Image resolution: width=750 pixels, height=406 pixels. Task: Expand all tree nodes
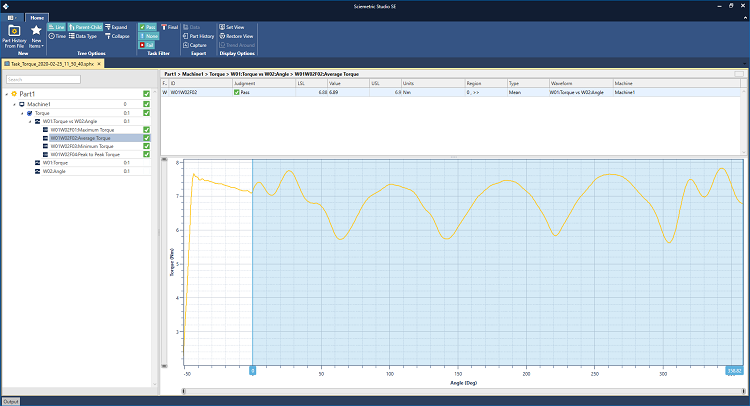115,26
